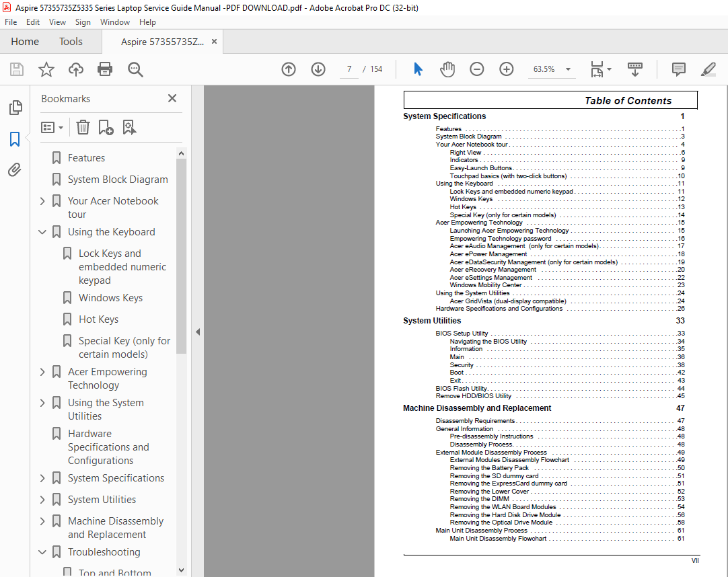Viewport: 728px width, 577px height.
Task: Click BIOS Setup Utility contents entry
Action: pos(462,334)
